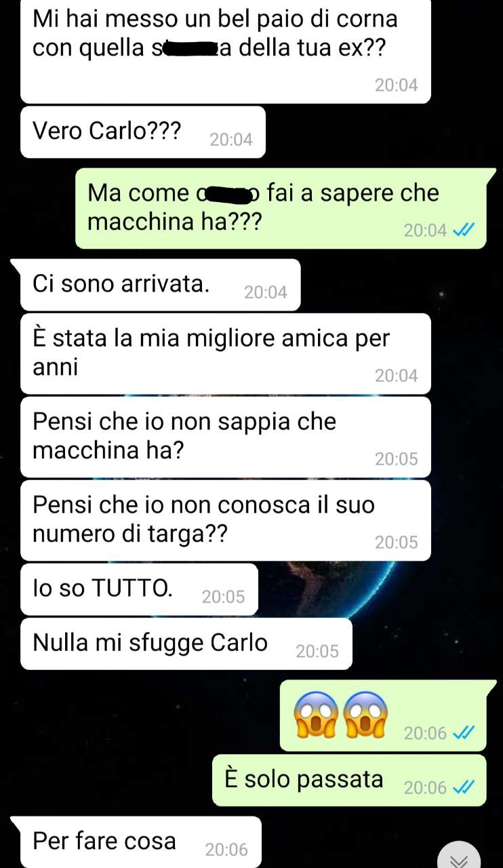503x868 pixels.
Task: Tap the 20:06 timestamp on 'Per fare cosa'
Action: pos(226,850)
